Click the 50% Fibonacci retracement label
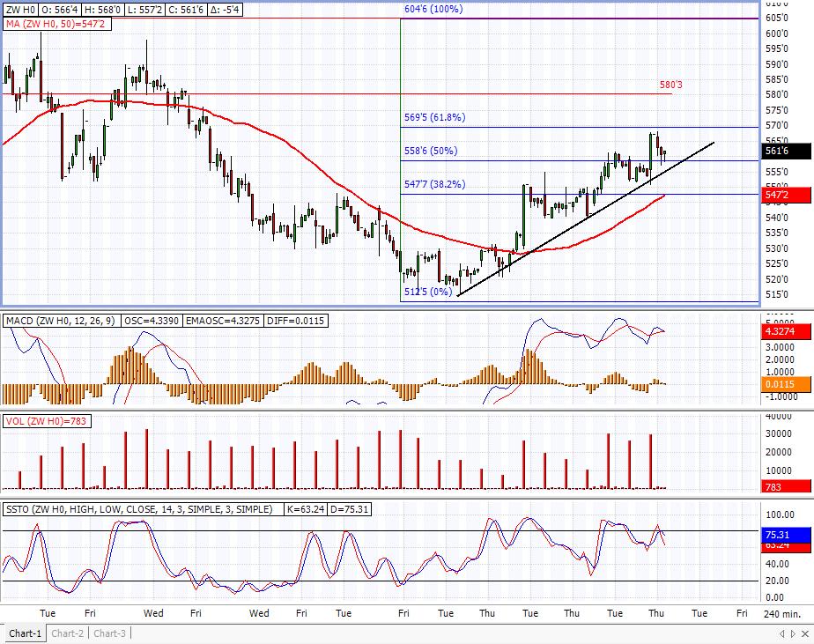Screen dimensions: 814x644 click(x=430, y=151)
